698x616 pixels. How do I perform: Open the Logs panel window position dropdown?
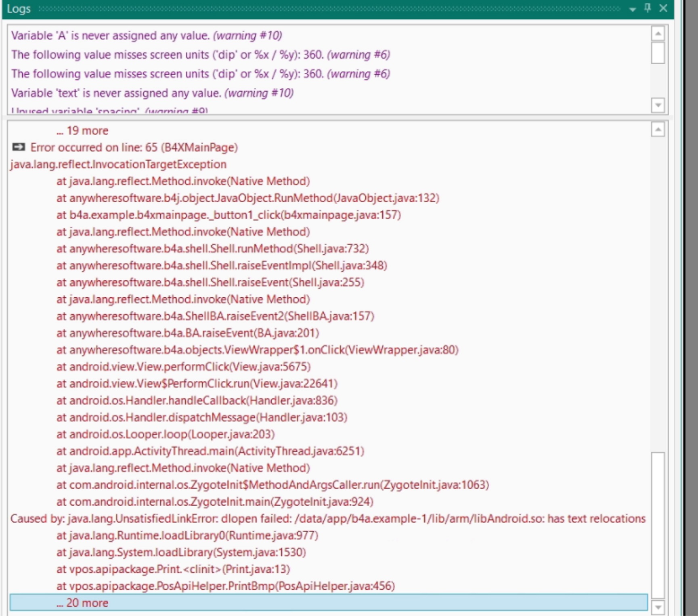pos(633,9)
